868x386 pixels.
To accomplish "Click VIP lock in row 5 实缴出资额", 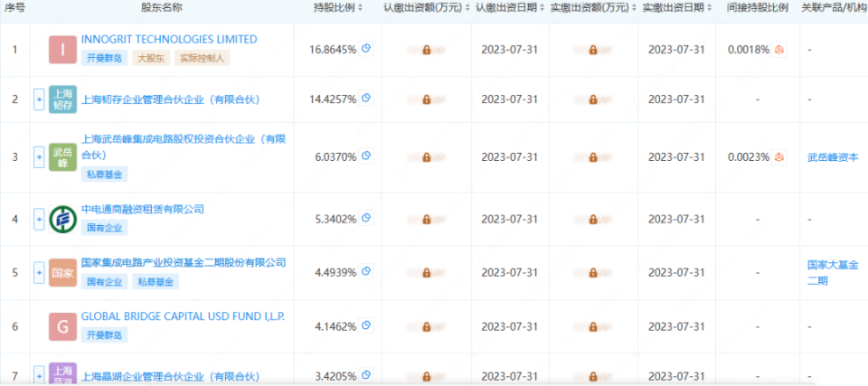I will 593,273.
